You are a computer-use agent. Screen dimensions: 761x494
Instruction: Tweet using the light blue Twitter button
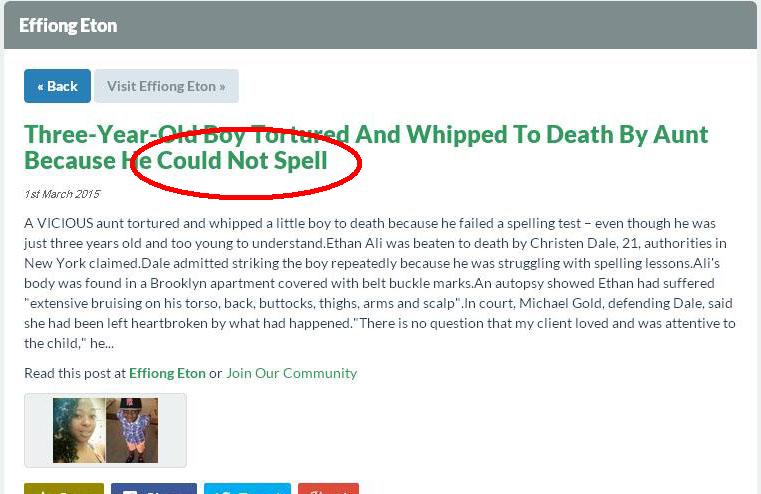248,488
